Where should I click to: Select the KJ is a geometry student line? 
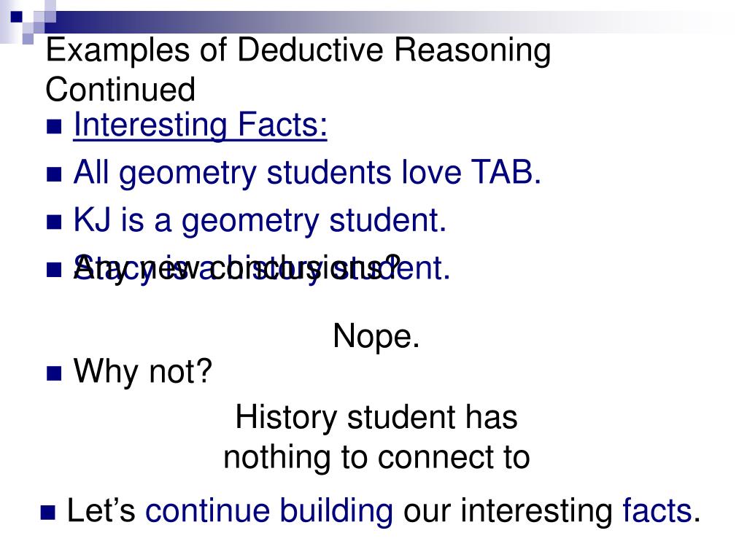pos(260,220)
